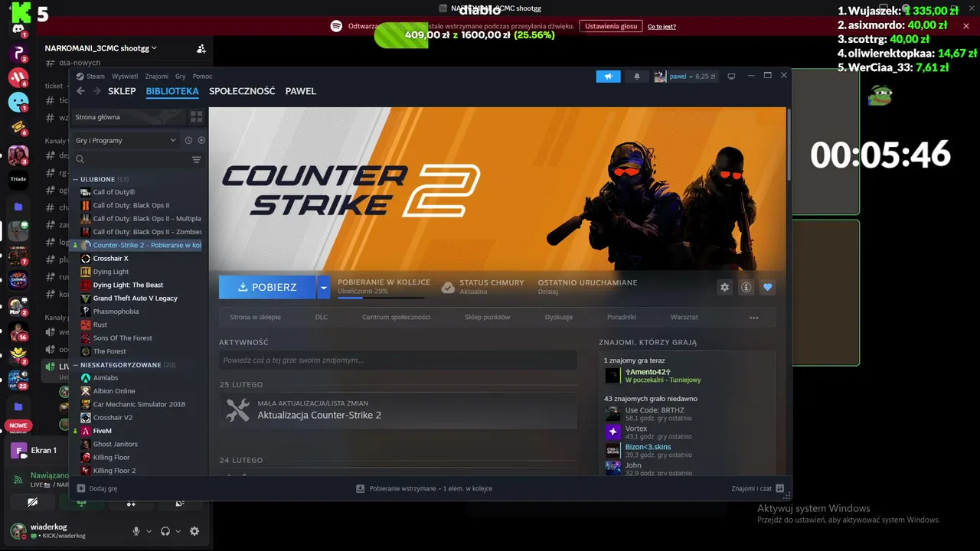
Task: Open the SPOŁECZNOŚĆ tab
Action: [x=242, y=91]
